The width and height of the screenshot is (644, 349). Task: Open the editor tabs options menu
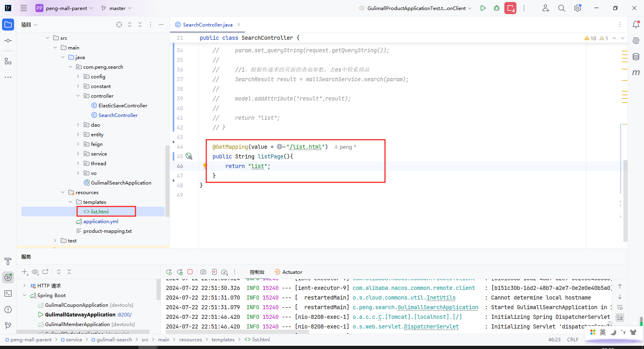[620, 25]
